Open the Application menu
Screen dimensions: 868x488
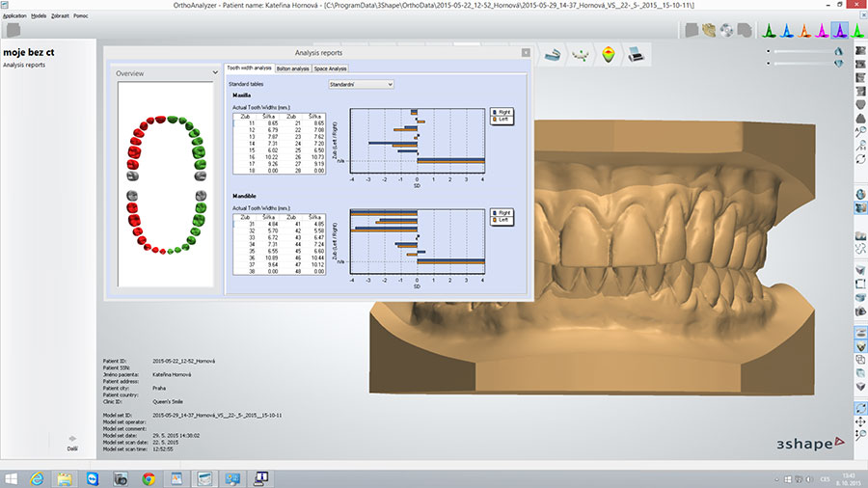click(x=14, y=16)
